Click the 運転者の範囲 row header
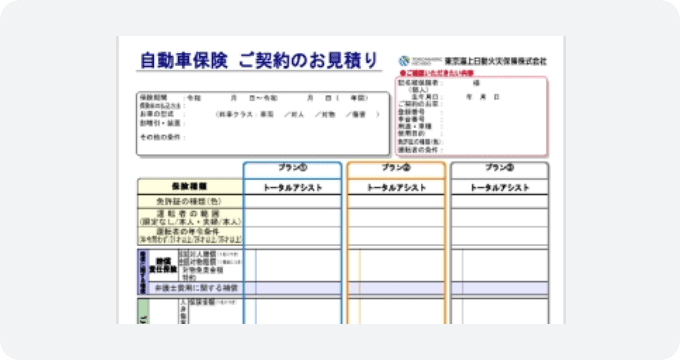Viewport: 680px width, 360px height. 190,218
